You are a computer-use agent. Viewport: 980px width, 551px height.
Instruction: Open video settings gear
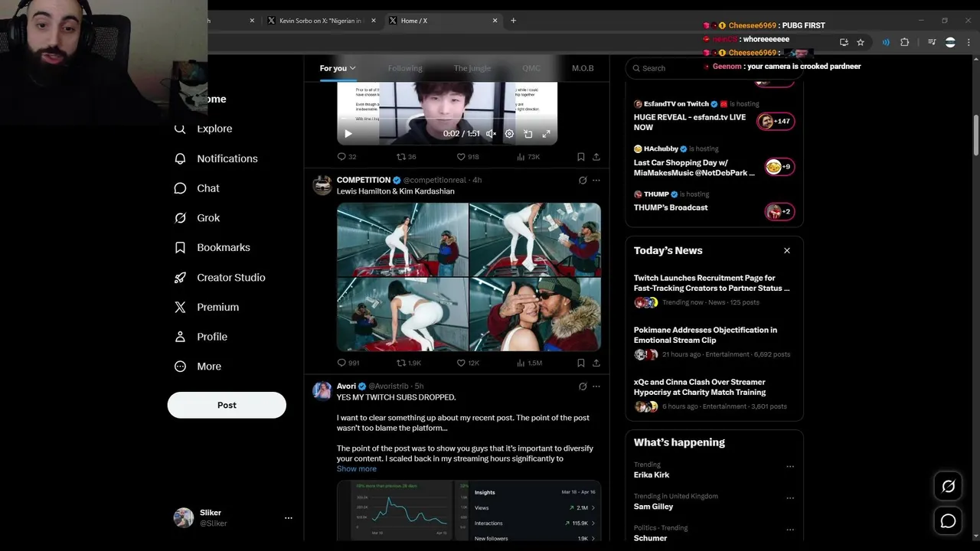pos(509,134)
